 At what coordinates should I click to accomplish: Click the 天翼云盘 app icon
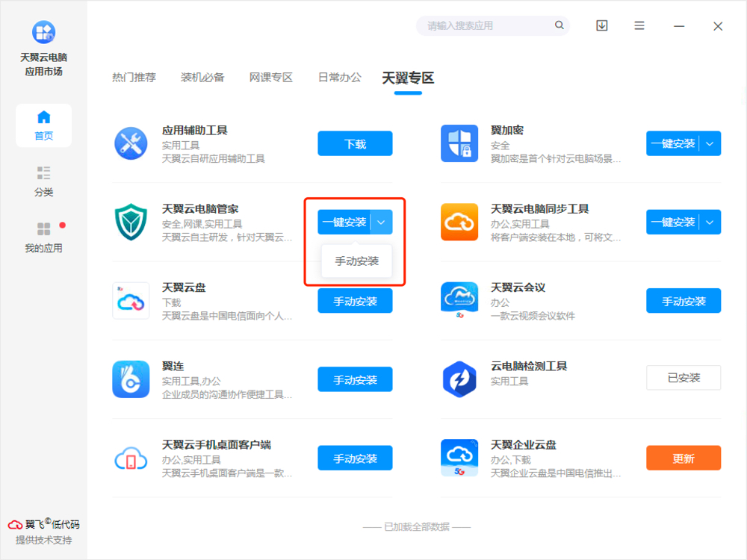click(x=131, y=300)
